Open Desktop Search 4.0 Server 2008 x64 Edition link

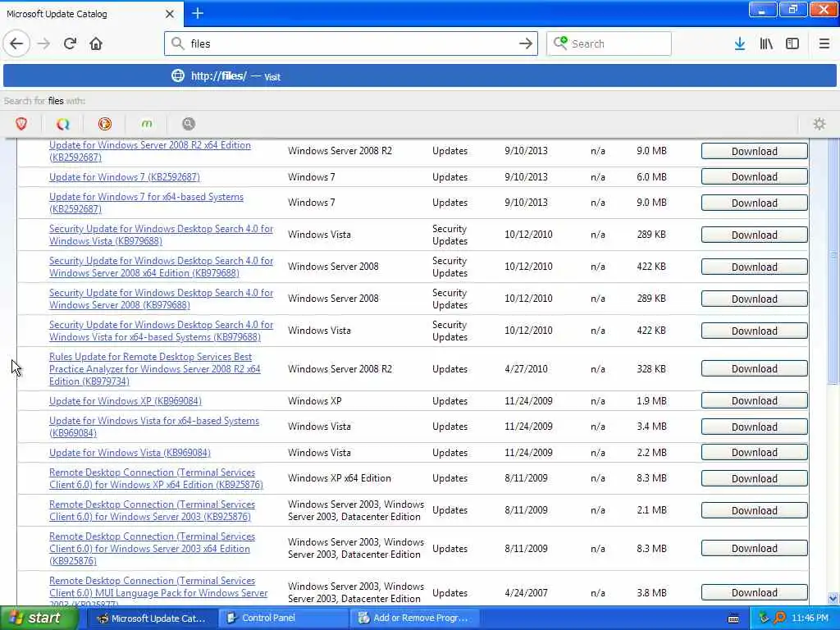click(161, 267)
